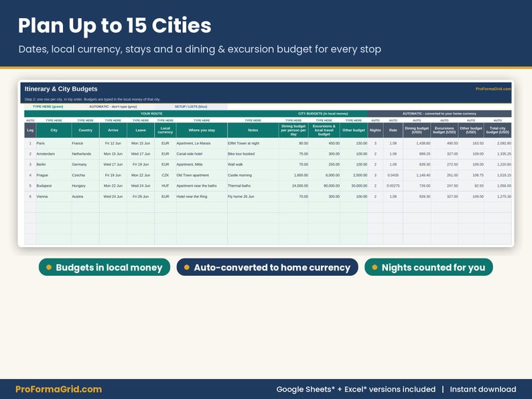Image resolution: width=532 pixels, height=399 pixels.
Task: Select the 'YOUR ROUTE' section header
Action: [151, 114]
